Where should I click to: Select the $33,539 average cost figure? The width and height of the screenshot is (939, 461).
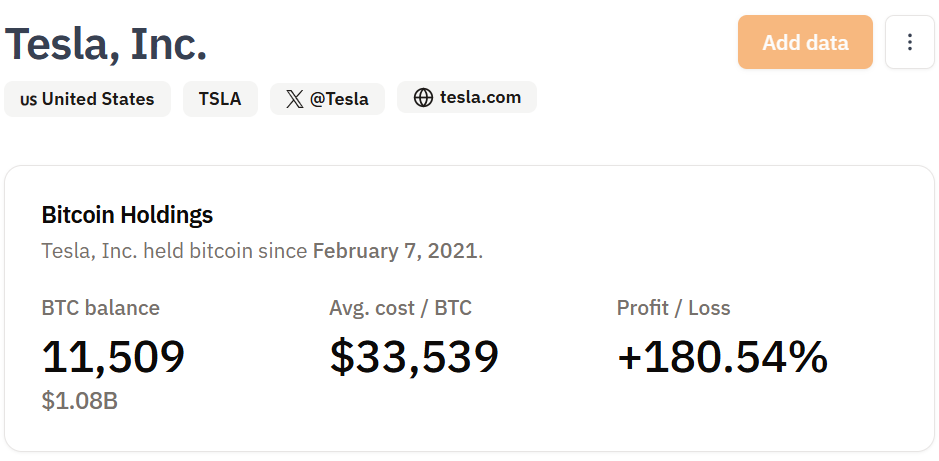pos(414,357)
